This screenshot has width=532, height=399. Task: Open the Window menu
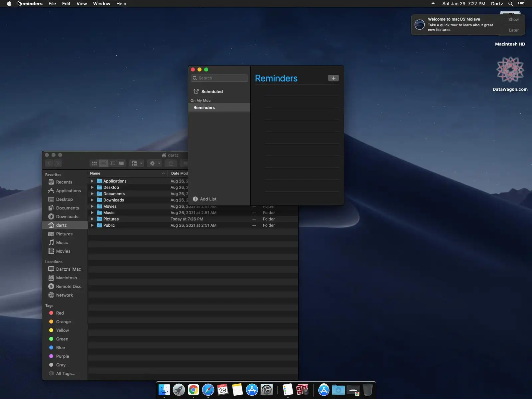[x=101, y=4]
